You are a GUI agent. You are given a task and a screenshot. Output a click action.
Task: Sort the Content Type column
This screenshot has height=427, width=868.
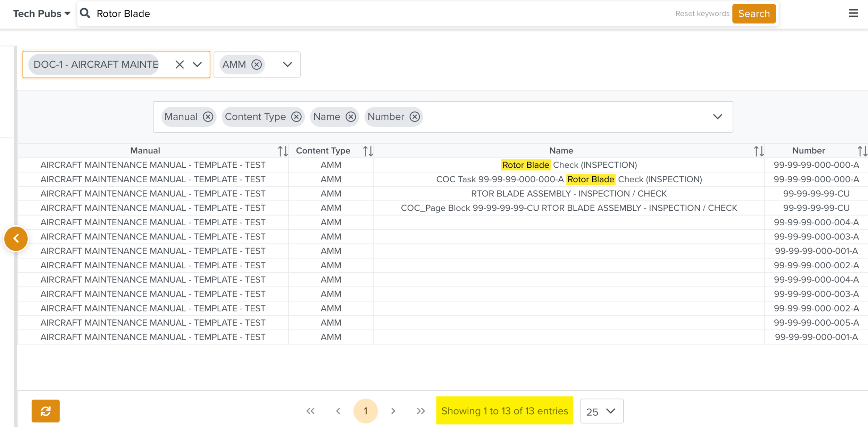[x=368, y=151]
